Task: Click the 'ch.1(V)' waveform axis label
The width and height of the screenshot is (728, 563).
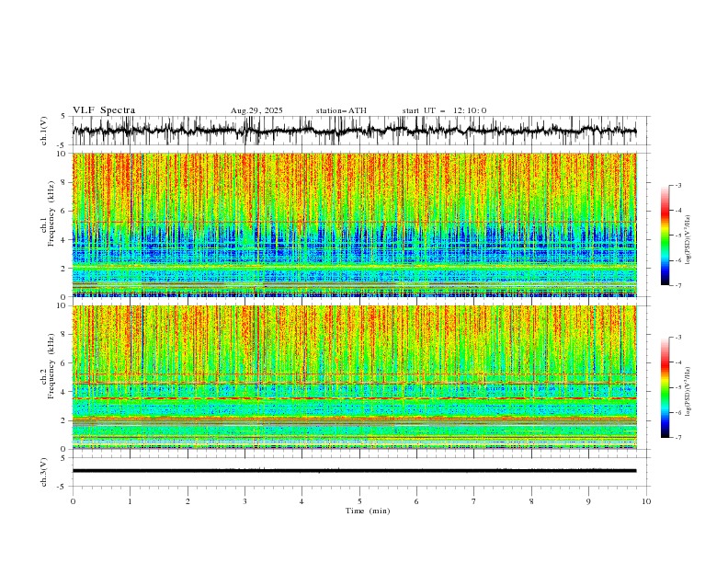Action: [44, 131]
